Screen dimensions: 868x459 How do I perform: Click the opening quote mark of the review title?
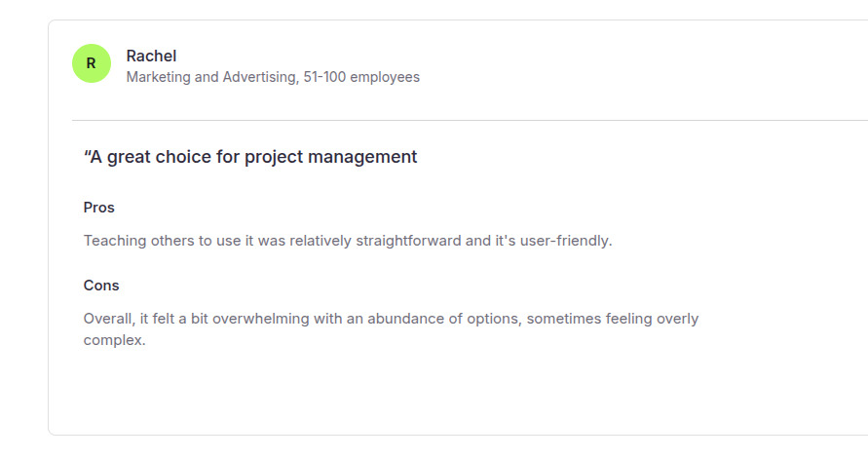pyautogui.click(x=87, y=156)
